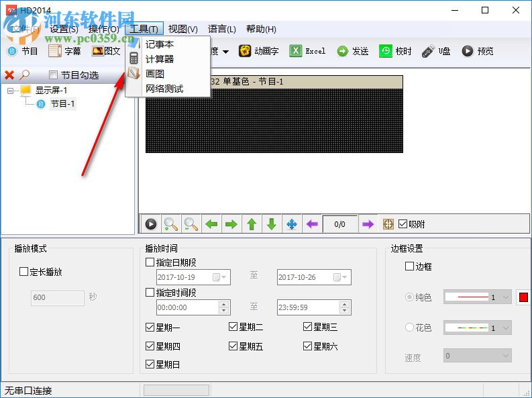Add a 字幕 subtitle area
Screen dimensions: 532x398
click(64, 51)
